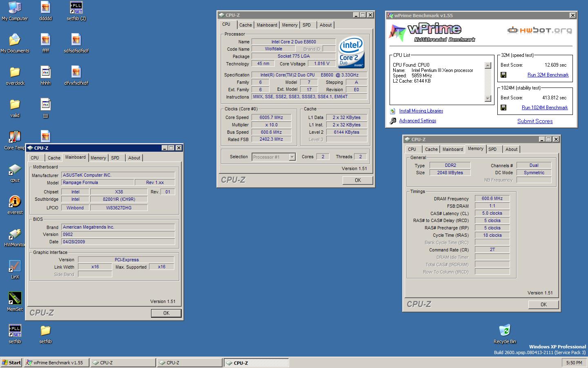Click save icon for 32M best score
588x368 pixels.
pyautogui.click(x=503, y=75)
